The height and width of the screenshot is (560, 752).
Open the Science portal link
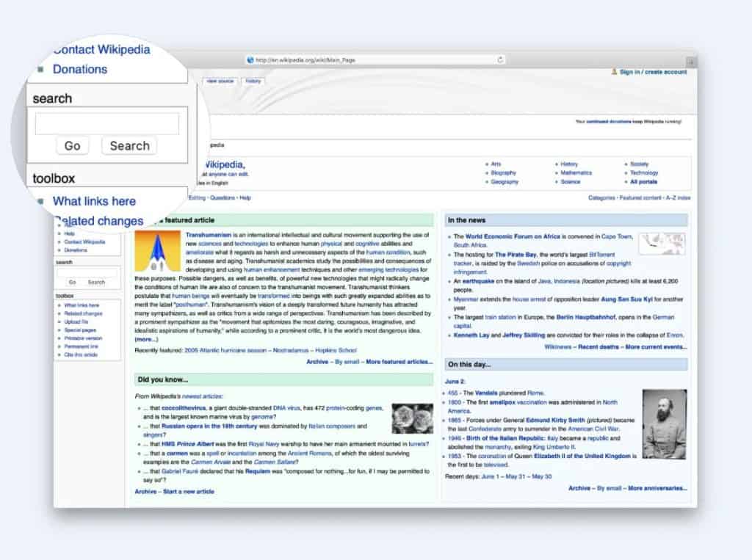point(570,182)
